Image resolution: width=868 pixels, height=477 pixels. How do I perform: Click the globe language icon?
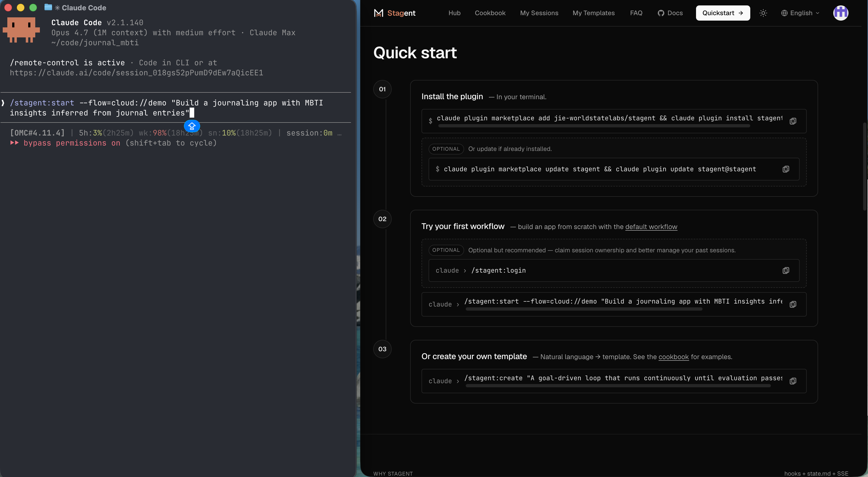click(x=784, y=13)
